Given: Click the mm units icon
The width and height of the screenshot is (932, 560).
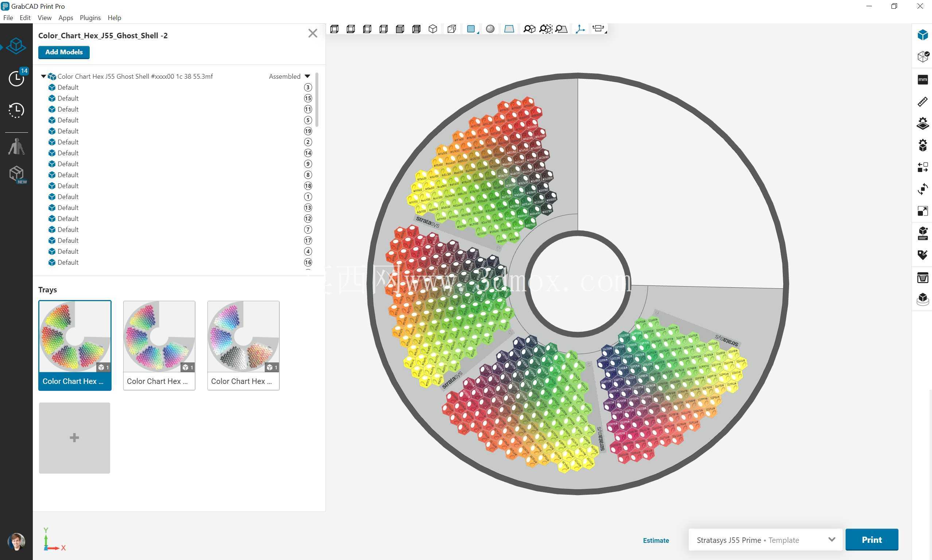Looking at the screenshot, I should point(923,79).
